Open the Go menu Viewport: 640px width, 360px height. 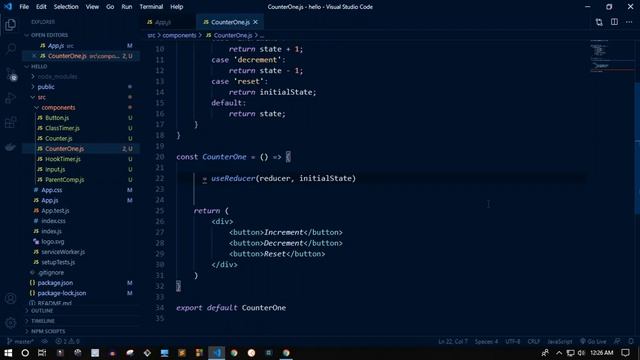[x=110, y=7]
